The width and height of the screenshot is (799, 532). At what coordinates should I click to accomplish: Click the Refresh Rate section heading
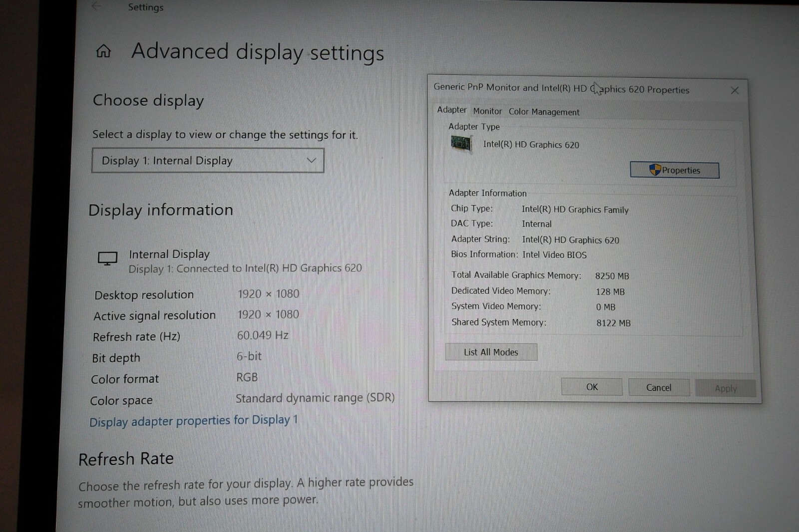[x=126, y=459]
